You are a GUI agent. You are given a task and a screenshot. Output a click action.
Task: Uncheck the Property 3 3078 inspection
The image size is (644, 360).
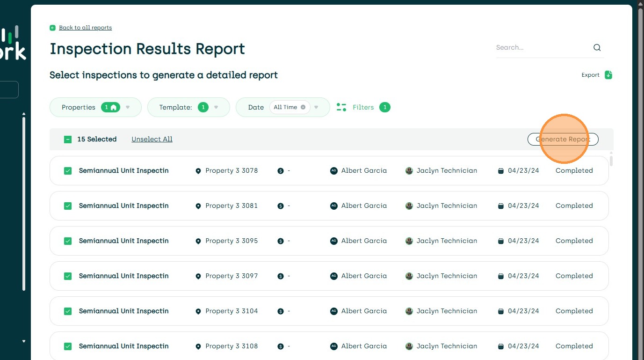(x=68, y=171)
